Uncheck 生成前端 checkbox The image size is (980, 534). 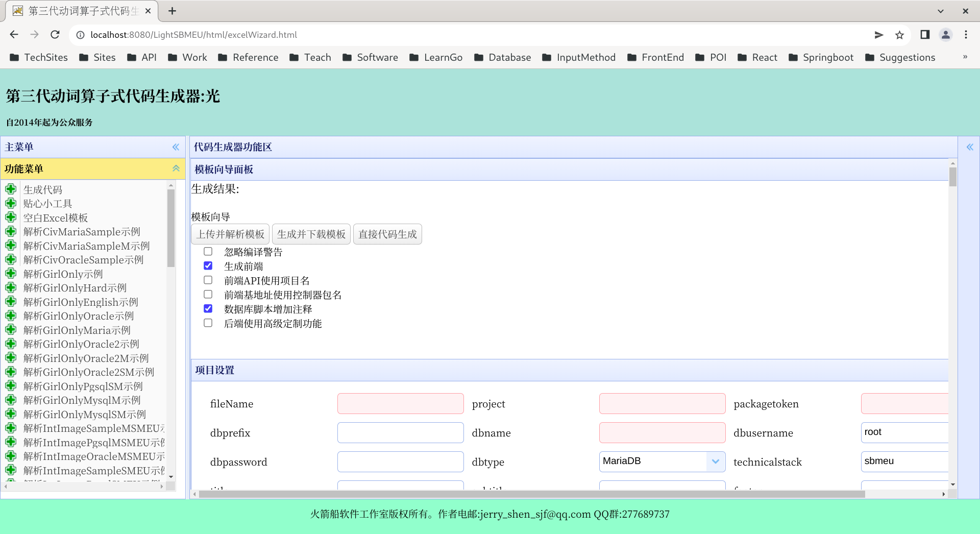point(208,265)
